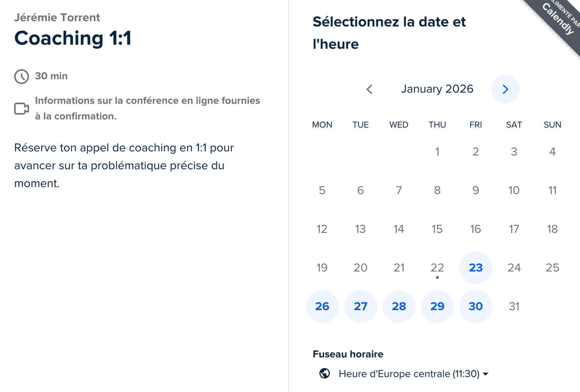Go to previous month arrow
The height and width of the screenshot is (392, 580).
tap(369, 89)
